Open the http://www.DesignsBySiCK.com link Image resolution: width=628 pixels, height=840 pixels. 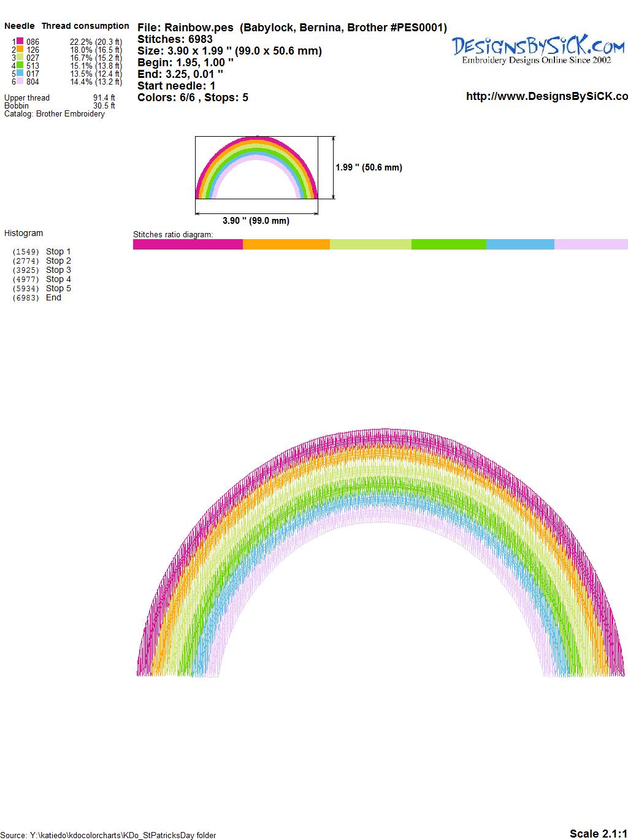point(546,96)
